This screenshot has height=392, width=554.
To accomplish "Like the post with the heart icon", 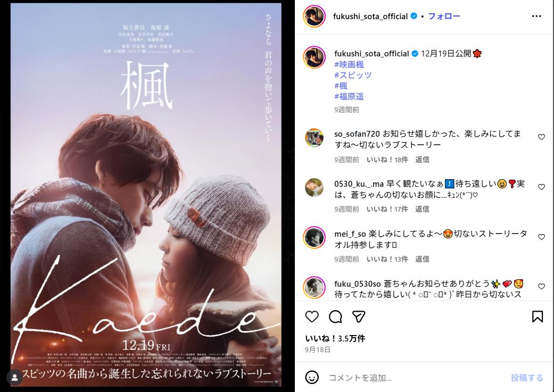I will tap(312, 316).
